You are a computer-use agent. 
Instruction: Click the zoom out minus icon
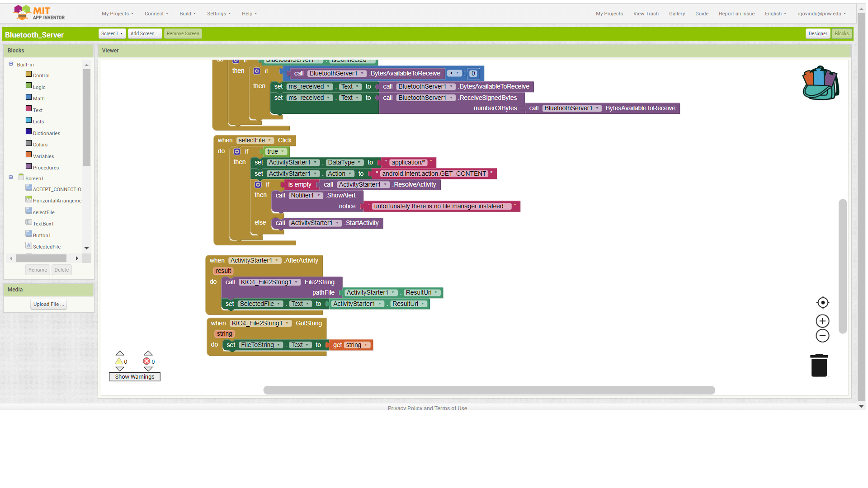(x=822, y=336)
